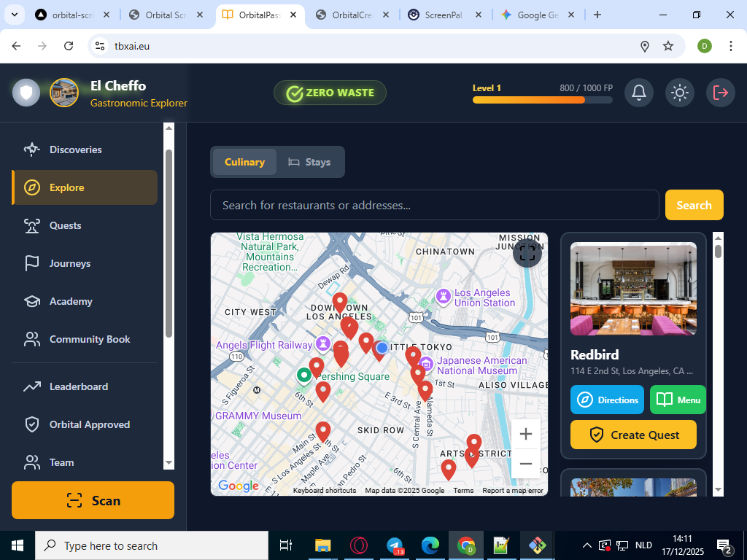The width and height of the screenshot is (747, 560).
Task: Go to the Leaderboard page
Action: pyautogui.click(x=78, y=386)
